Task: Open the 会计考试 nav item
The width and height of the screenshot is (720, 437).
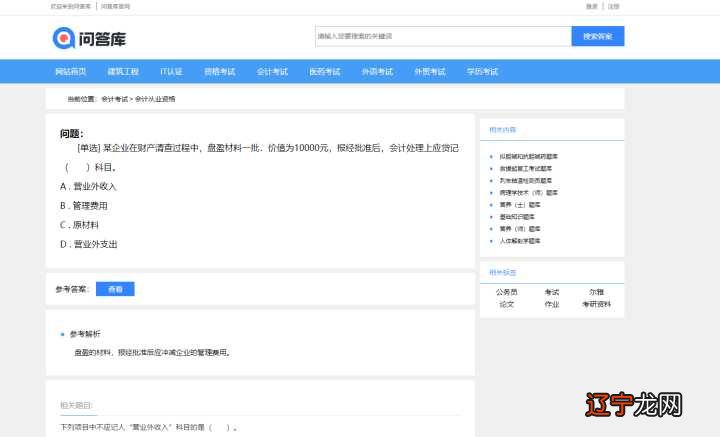Action: click(x=272, y=72)
